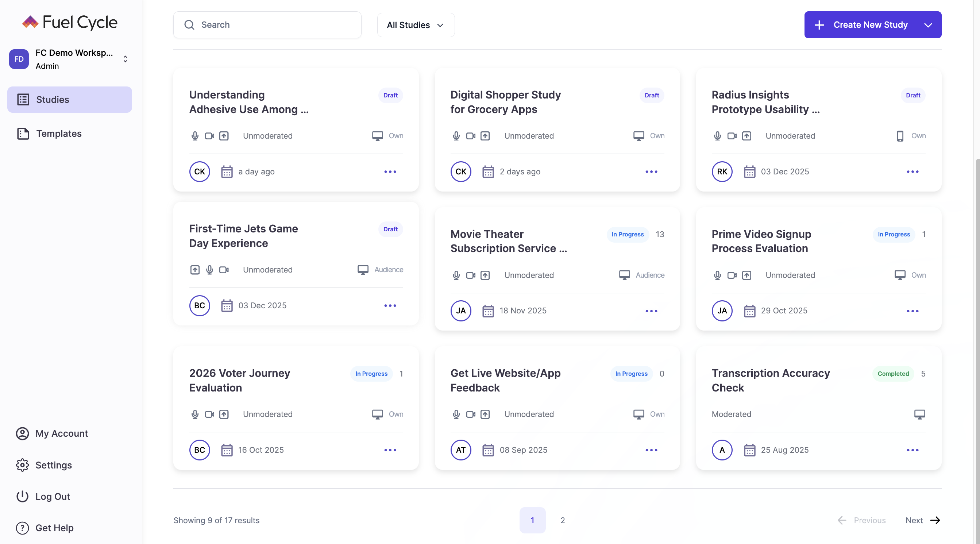Open the Templates sidebar item

coord(59,134)
